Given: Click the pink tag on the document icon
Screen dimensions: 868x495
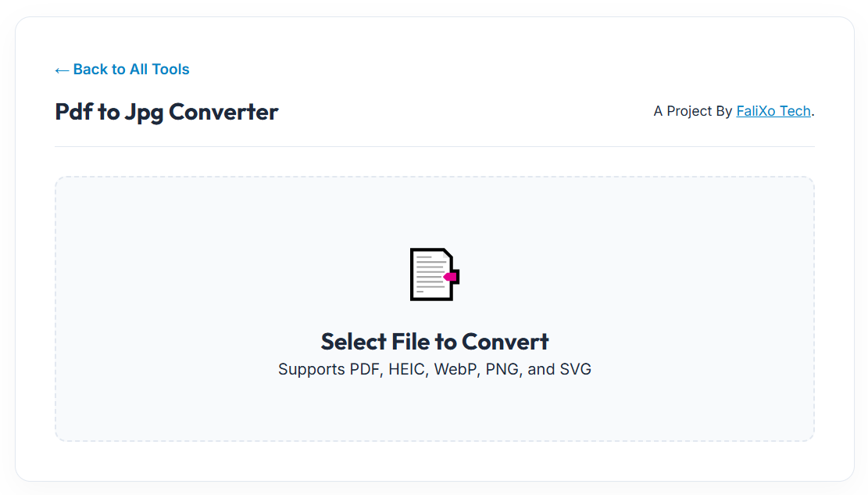Looking at the screenshot, I should click(450, 277).
